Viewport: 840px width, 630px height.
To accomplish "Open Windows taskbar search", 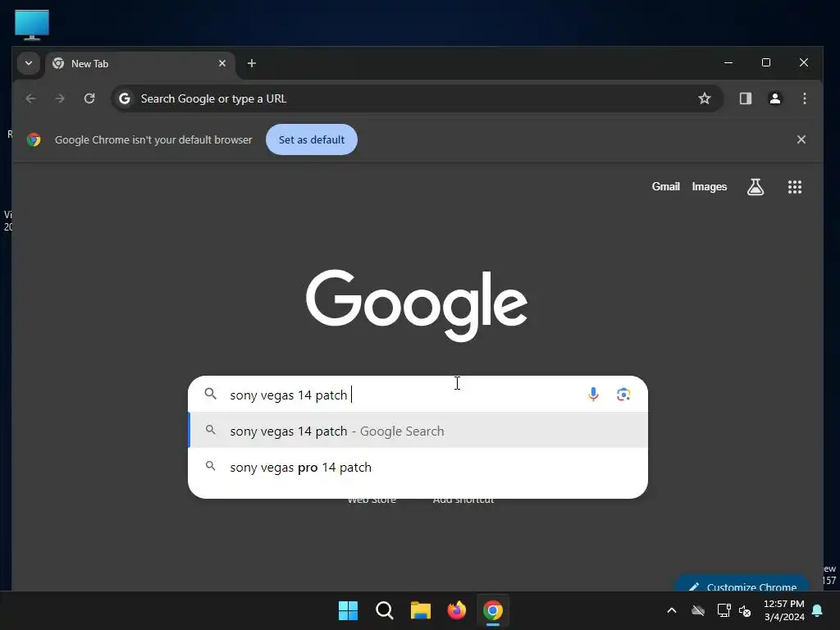I will point(385,610).
